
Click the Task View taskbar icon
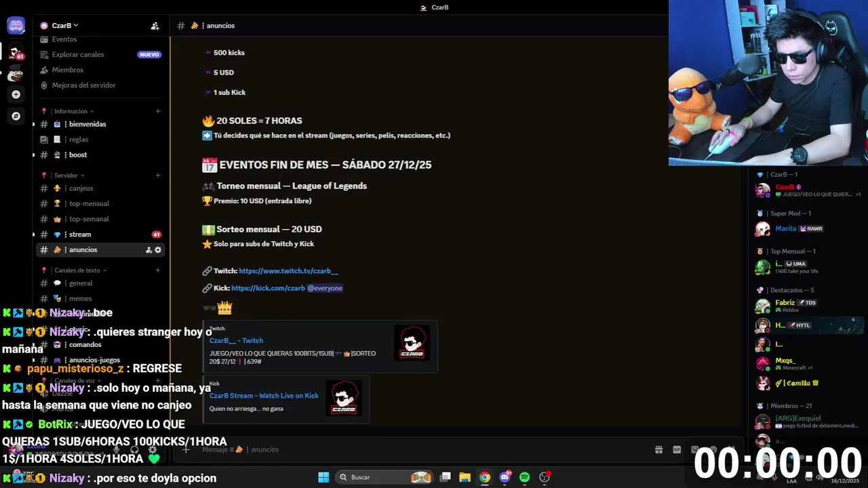445,477
